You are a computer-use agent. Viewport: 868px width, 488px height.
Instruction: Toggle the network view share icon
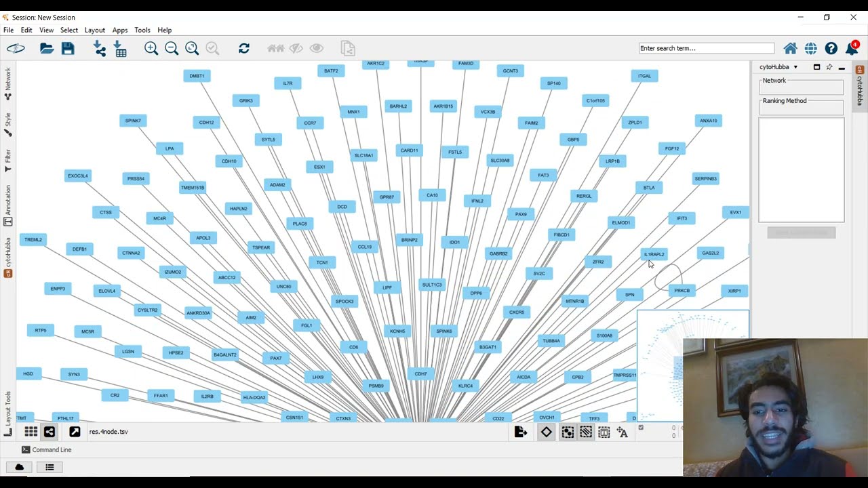50,432
